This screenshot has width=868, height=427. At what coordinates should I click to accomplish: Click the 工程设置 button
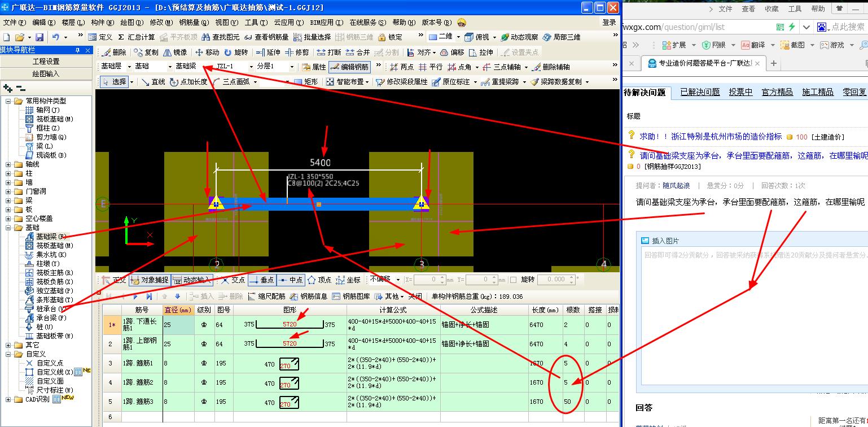[x=46, y=62]
